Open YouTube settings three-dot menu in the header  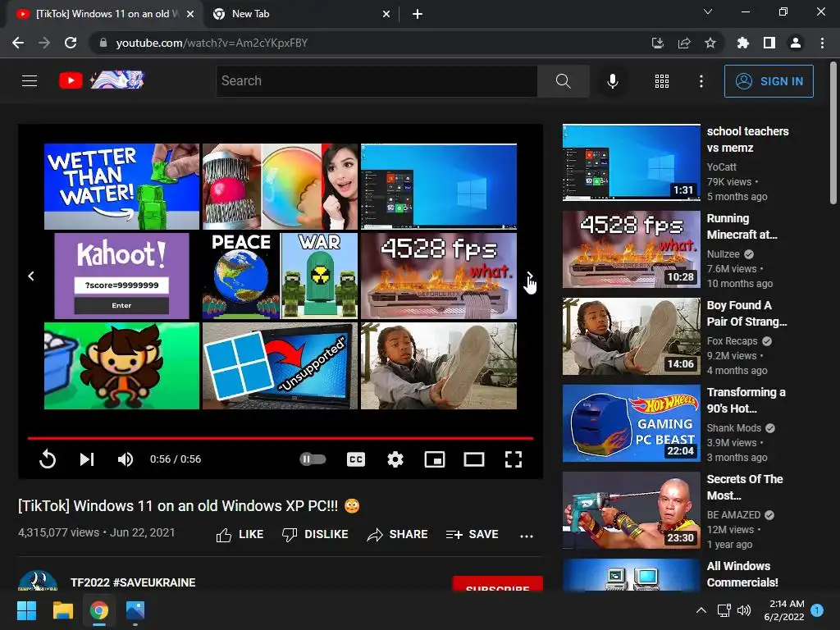click(x=701, y=81)
